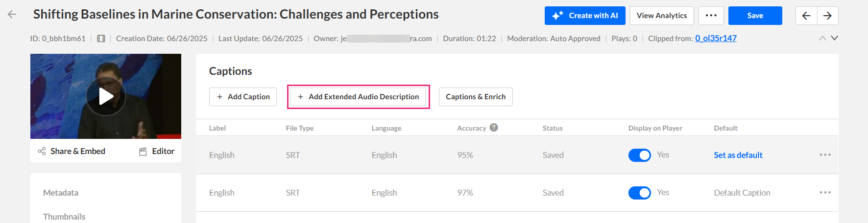Expand entry details with the down chevron
The image size is (868, 223).
834,38
